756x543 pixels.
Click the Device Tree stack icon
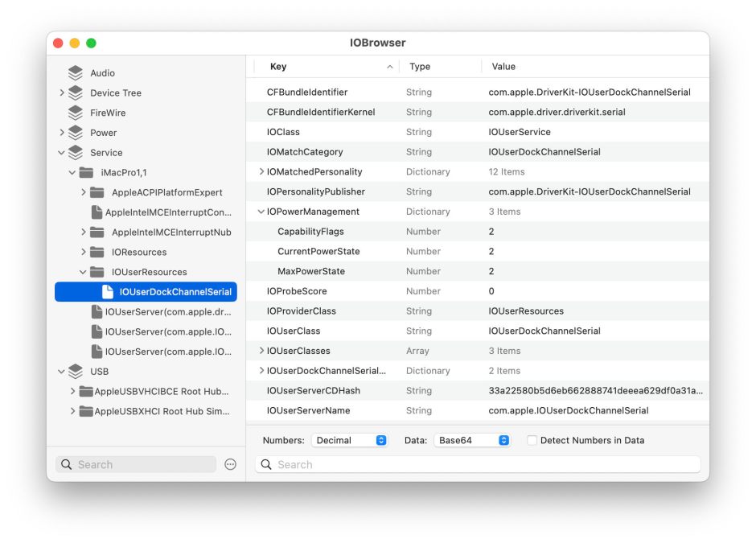click(76, 93)
